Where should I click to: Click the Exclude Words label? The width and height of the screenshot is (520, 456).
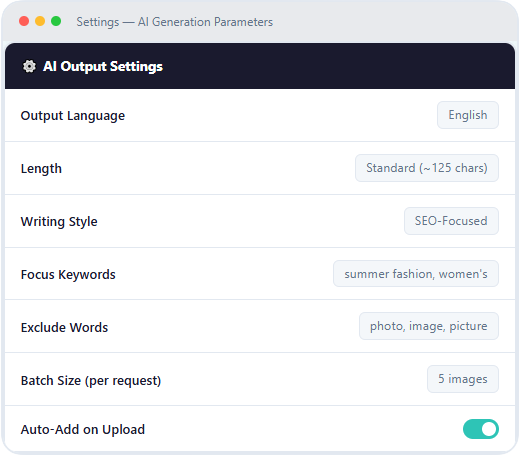click(x=64, y=328)
